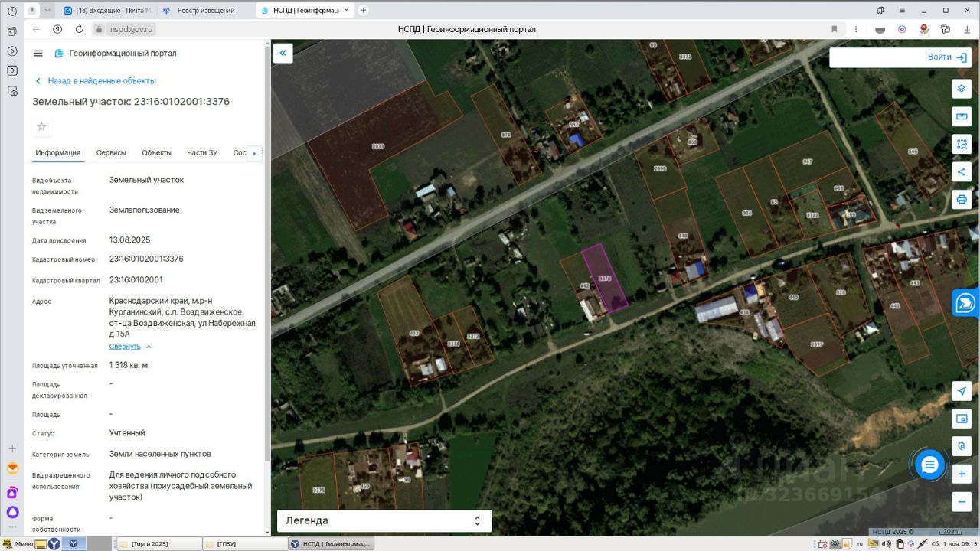Close the НСПД browser tab
This screenshot has width=980, height=551.
point(348,11)
